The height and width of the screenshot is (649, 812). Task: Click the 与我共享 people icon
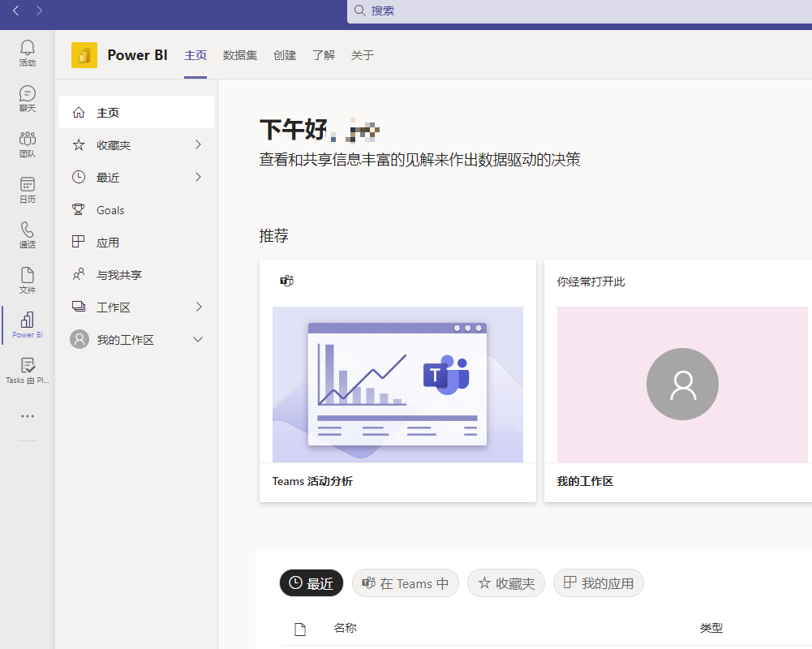(x=79, y=274)
